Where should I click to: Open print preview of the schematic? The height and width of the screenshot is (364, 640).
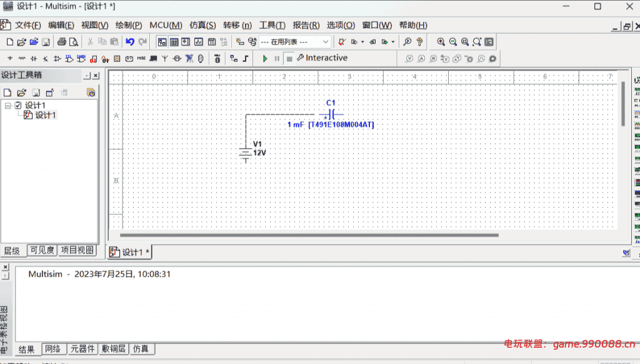[74, 41]
